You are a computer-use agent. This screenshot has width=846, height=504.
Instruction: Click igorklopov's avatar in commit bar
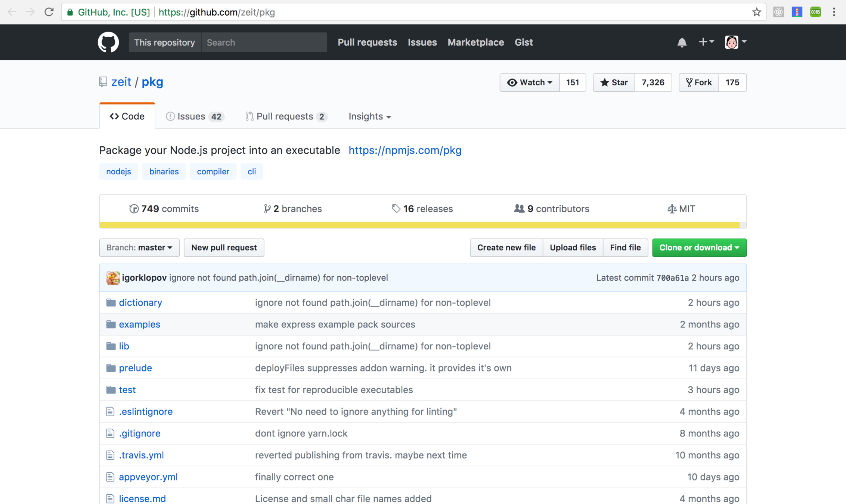click(x=112, y=278)
